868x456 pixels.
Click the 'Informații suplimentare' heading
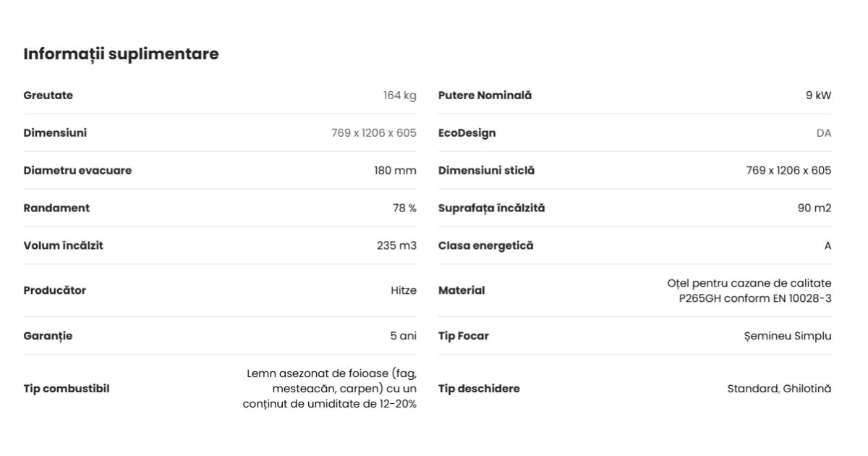121,54
